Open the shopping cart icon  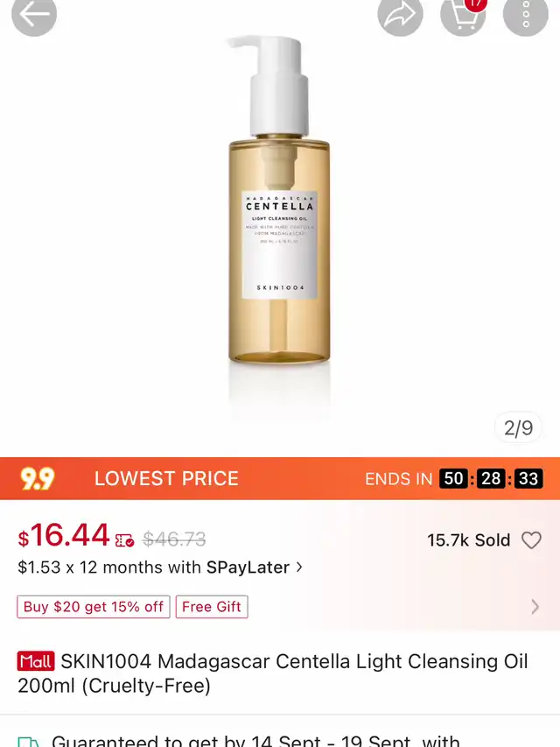click(x=463, y=14)
